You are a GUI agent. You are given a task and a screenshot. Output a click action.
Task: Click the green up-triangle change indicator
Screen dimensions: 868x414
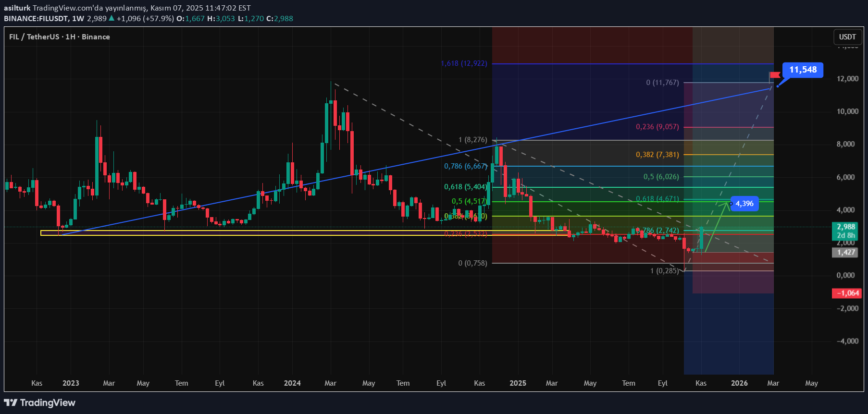coord(112,18)
